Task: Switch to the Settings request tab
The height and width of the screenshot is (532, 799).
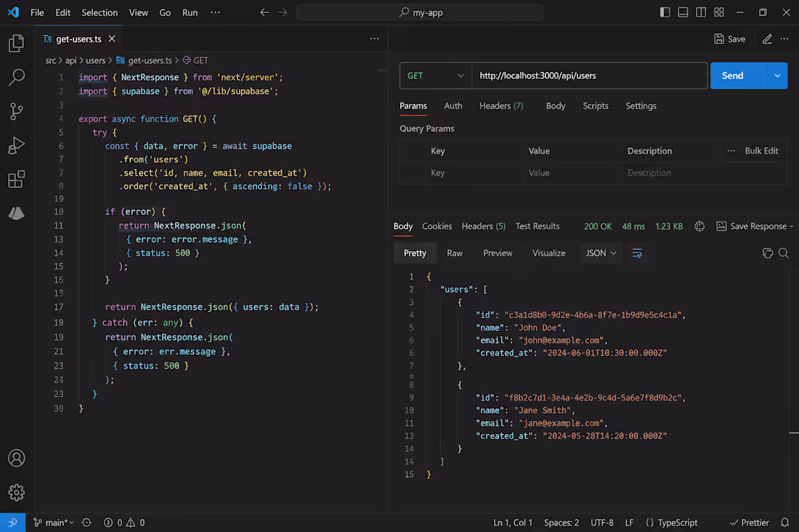Action: (x=641, y=106)
